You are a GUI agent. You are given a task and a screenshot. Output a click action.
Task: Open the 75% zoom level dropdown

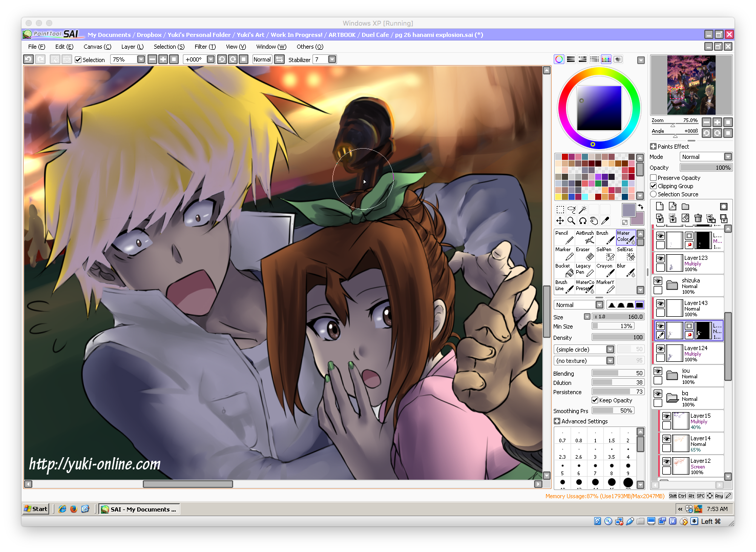tap(141, 59)
